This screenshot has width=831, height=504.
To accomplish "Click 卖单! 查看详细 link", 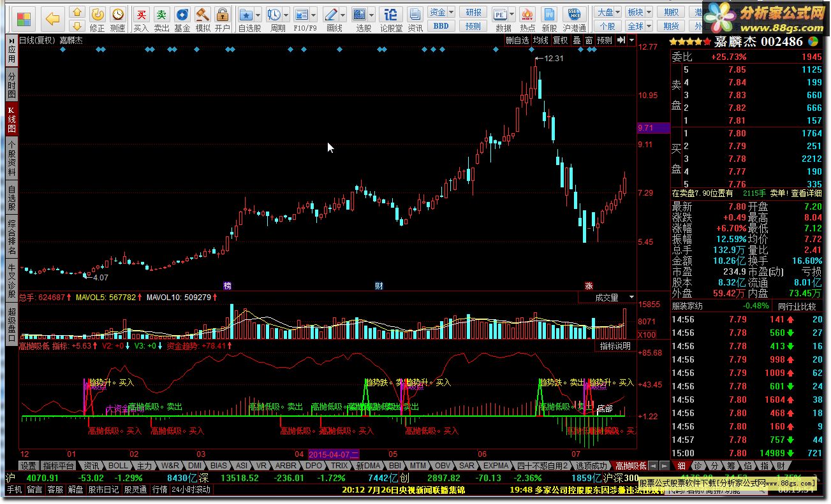I will pos(796,193).
